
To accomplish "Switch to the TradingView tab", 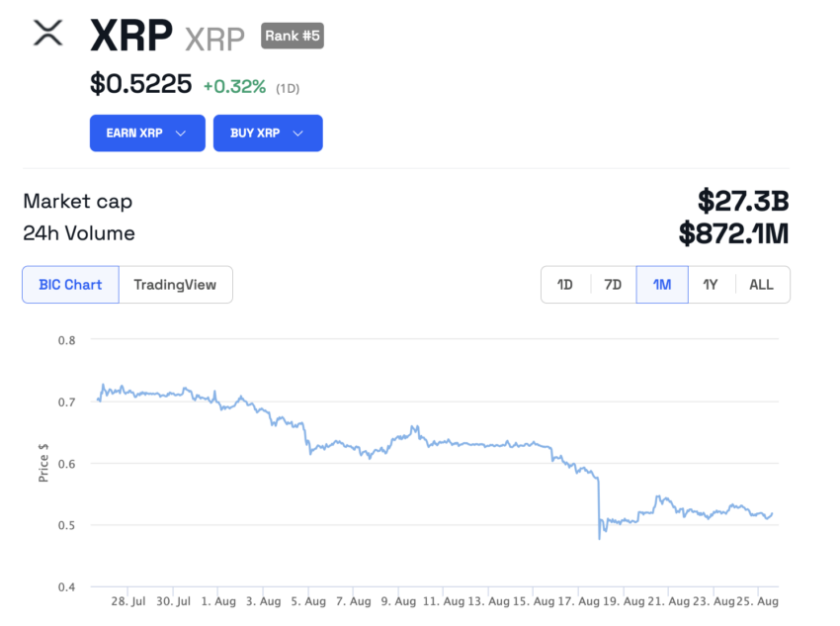I will pos(176,284).
